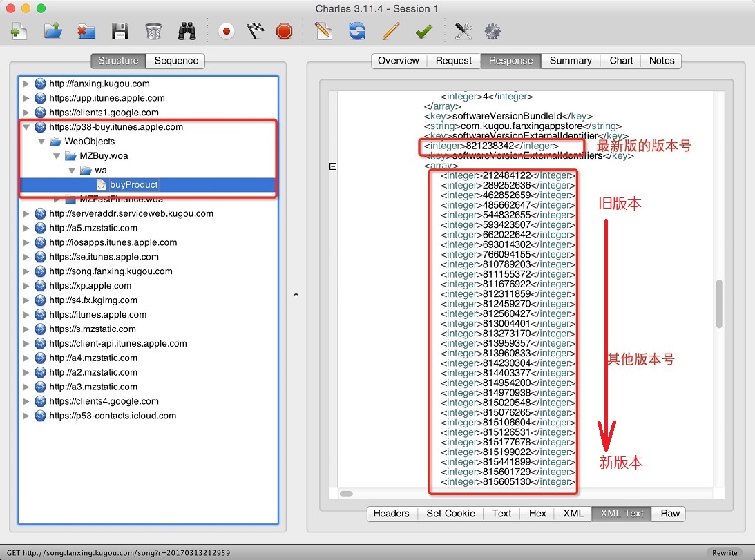Collapse the WebObjects folder
The width and height of the screenshot is (755, 560).
pyautogui.click(x=41, y=142)
